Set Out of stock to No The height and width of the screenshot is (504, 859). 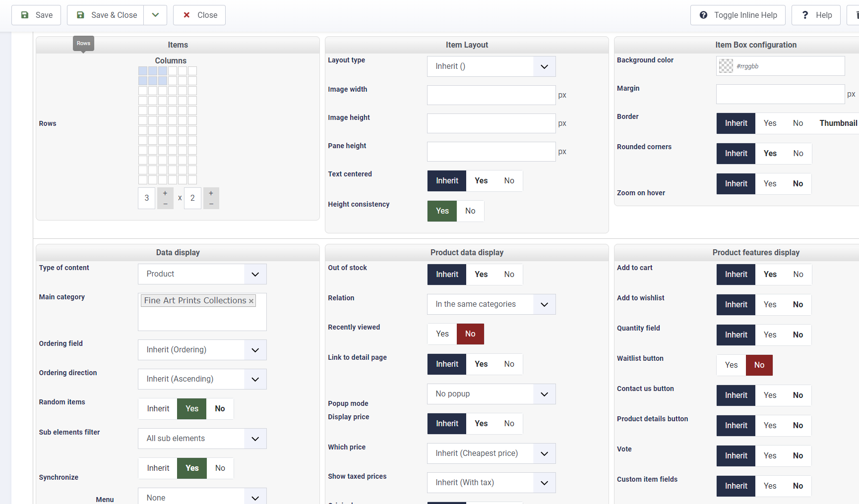coord(509,275)
